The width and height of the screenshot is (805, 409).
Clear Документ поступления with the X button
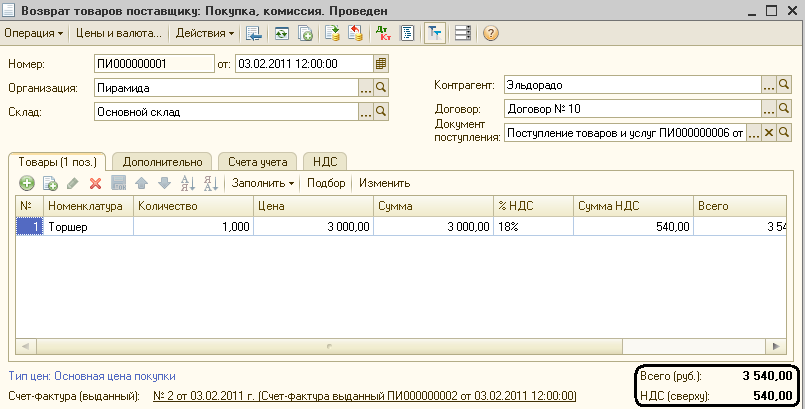(x=769, y=132)
